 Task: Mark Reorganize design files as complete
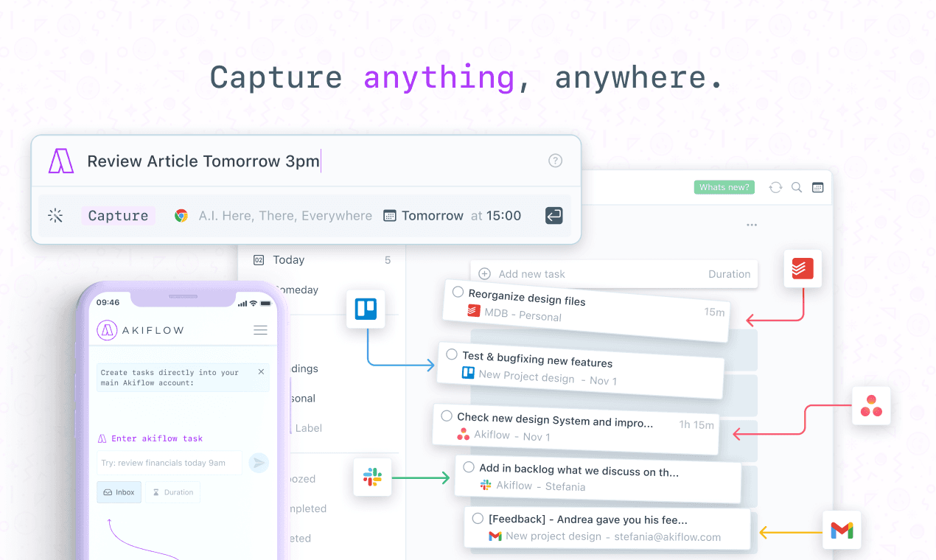click(458, 293)
